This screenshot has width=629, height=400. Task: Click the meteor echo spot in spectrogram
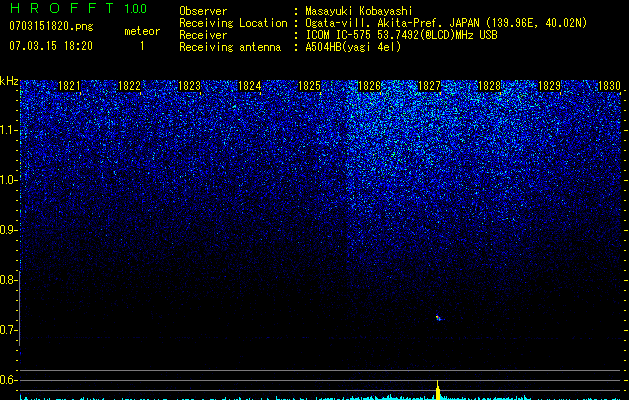click(438, 318)
